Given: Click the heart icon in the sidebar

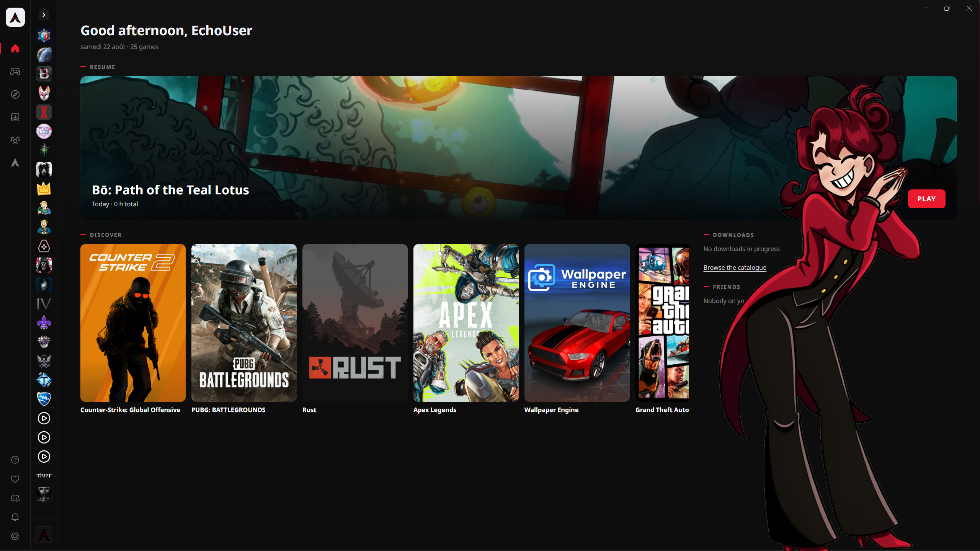Looking at the screenshot, I should 15,479.
